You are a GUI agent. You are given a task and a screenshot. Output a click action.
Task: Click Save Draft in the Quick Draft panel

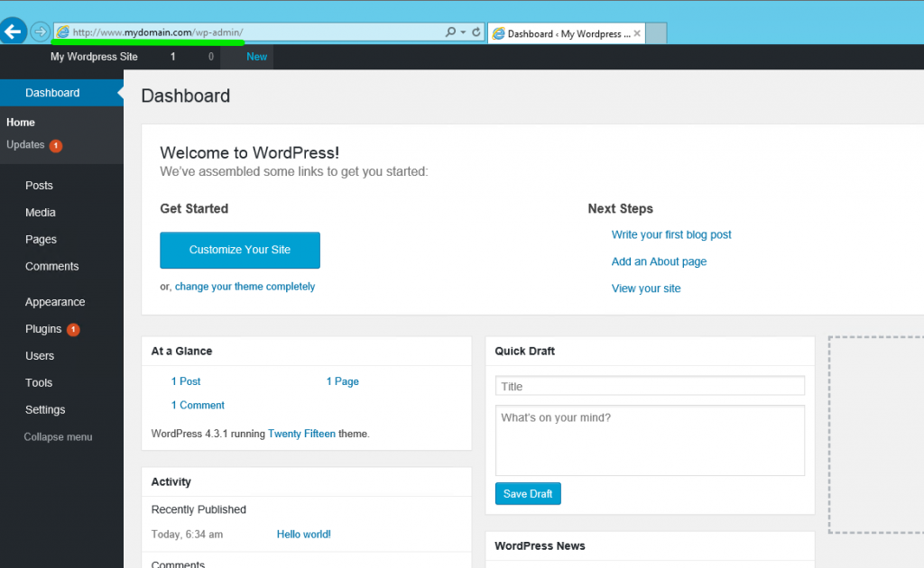point(528,493)
